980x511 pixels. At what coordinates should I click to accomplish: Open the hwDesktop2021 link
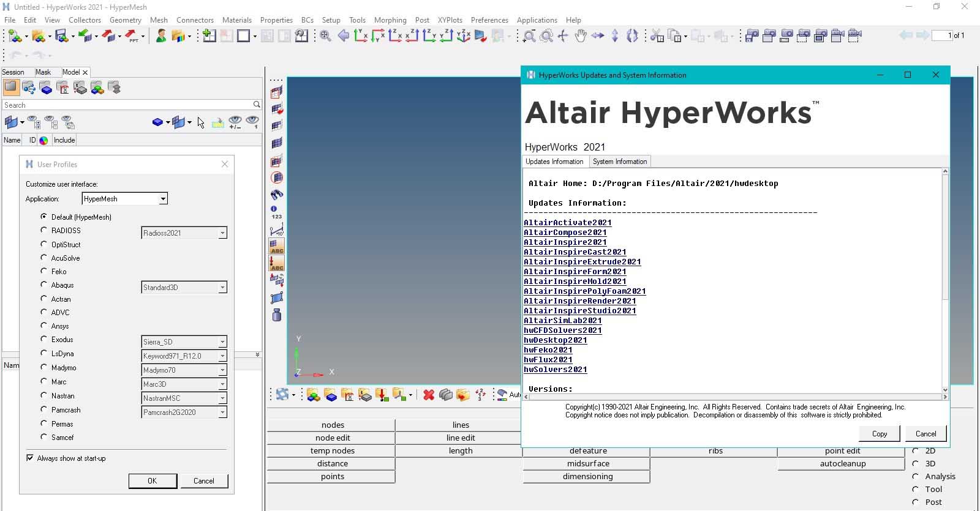click(x=556, y=340)
